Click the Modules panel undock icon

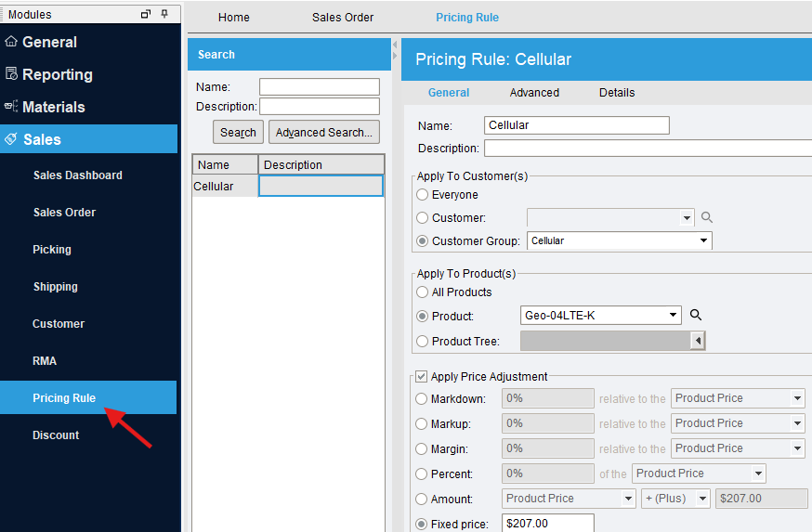point(146,14)
